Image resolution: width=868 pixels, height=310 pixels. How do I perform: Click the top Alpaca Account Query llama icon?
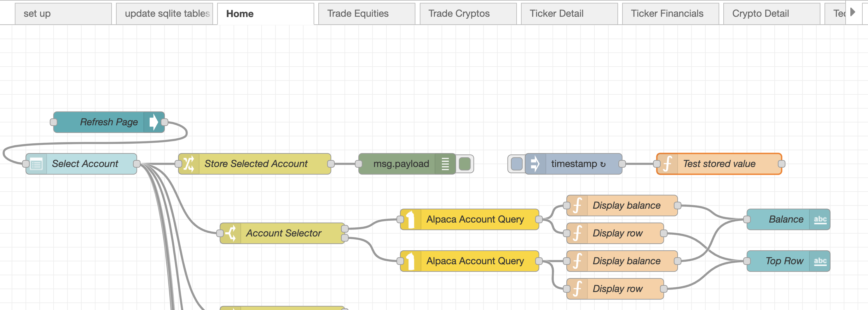[x=410, y=219]
